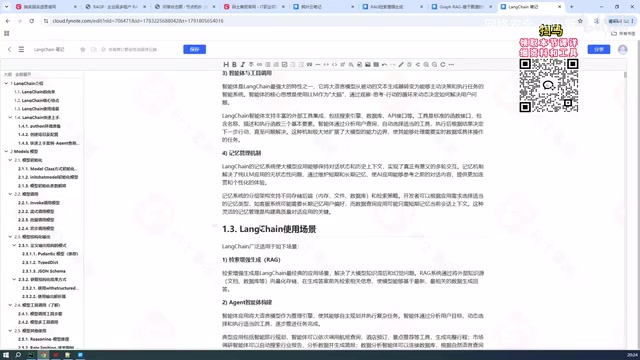
Task: Collapse the '1 LangChain' outline section
Action: tap(6, 83)
